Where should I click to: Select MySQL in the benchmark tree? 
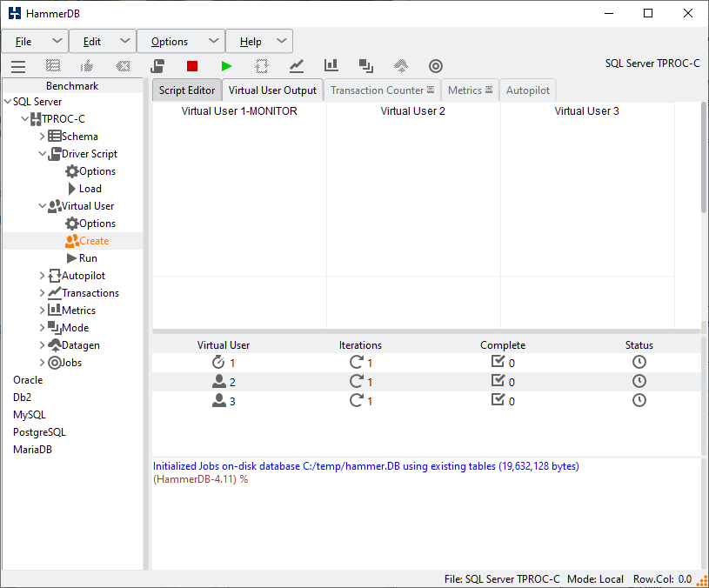[30, 414]
